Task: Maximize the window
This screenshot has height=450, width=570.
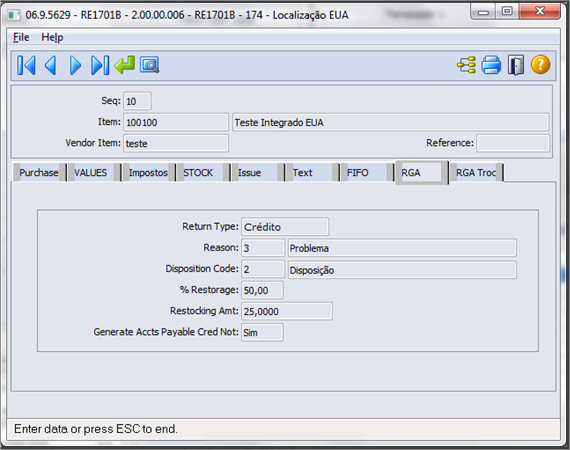Action: pyautogui.click(x=507, y=11)
